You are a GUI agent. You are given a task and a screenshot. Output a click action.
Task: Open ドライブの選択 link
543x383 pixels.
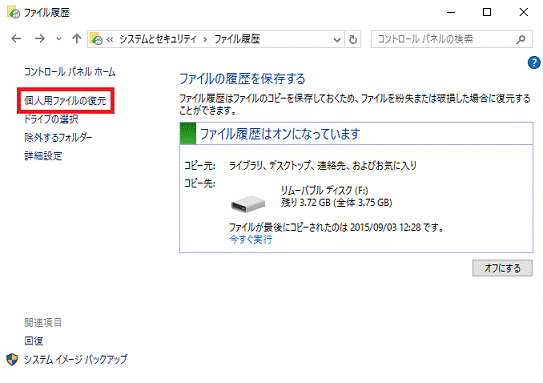click(x=51, y=119)
